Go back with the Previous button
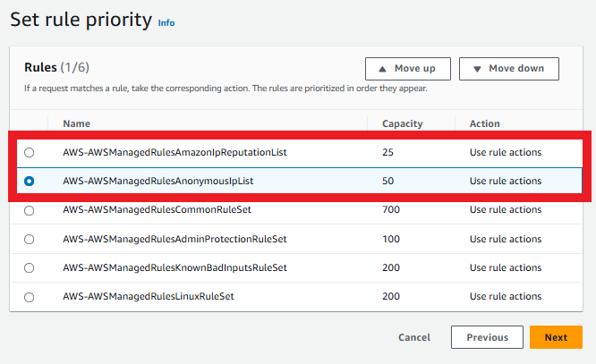The width and height of the screenshot is (596, 364). coord(488,337)
